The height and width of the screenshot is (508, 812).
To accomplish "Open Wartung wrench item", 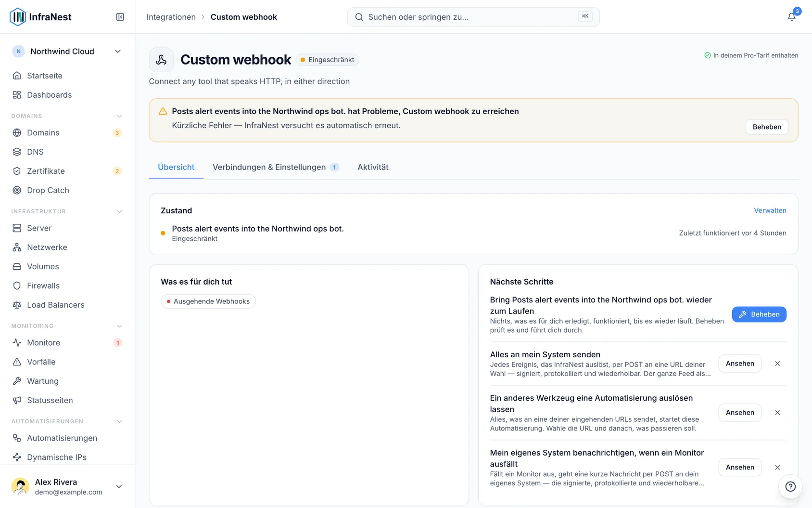I will point(67,381).
